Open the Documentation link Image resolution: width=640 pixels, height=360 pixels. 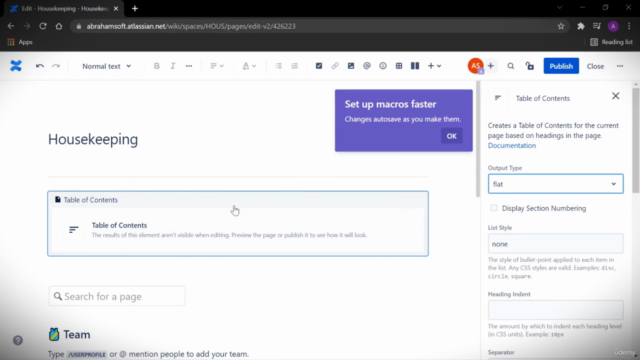coord(512,145)
